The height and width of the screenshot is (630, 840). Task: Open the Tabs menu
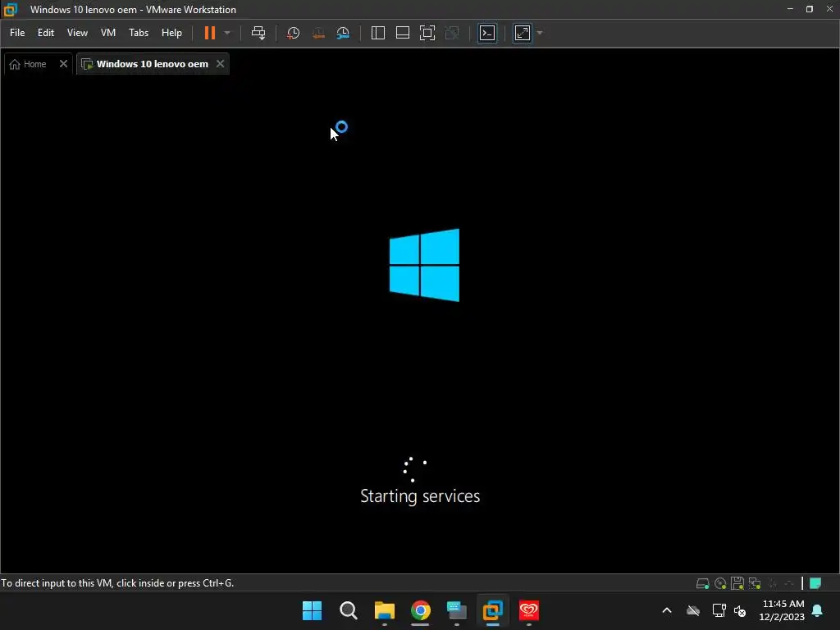tap(138, 33)
